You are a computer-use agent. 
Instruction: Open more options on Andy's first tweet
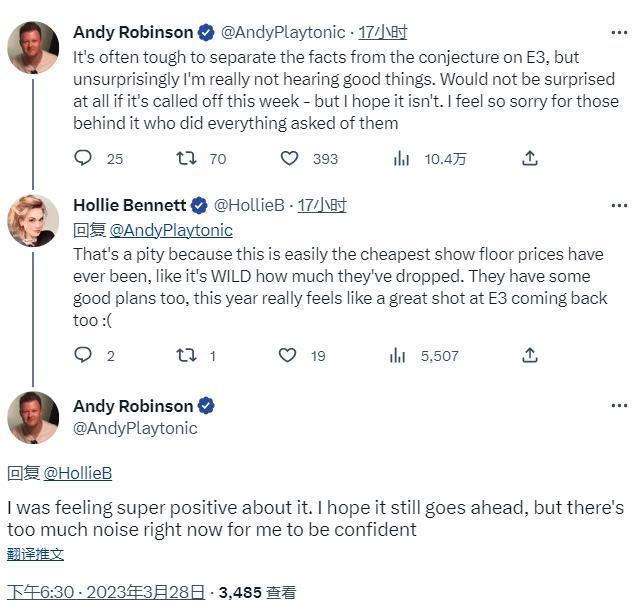[619, 33]
